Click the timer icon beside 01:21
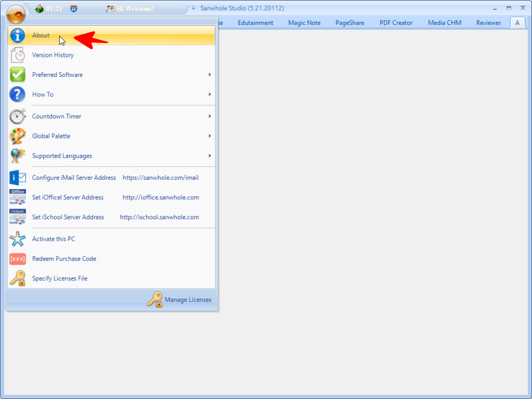The image size is (532, 399). tap(40, 9)
